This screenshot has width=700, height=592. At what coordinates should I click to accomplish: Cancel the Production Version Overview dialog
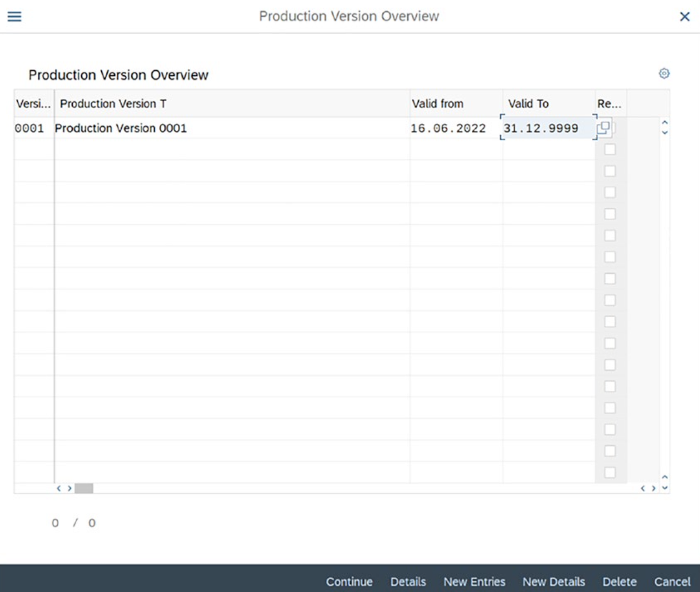pyautogui.click(x=672, y=582)
